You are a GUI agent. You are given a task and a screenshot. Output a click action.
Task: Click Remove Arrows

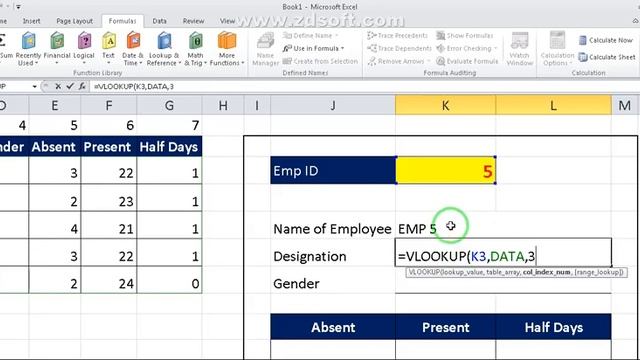point(398,61)
